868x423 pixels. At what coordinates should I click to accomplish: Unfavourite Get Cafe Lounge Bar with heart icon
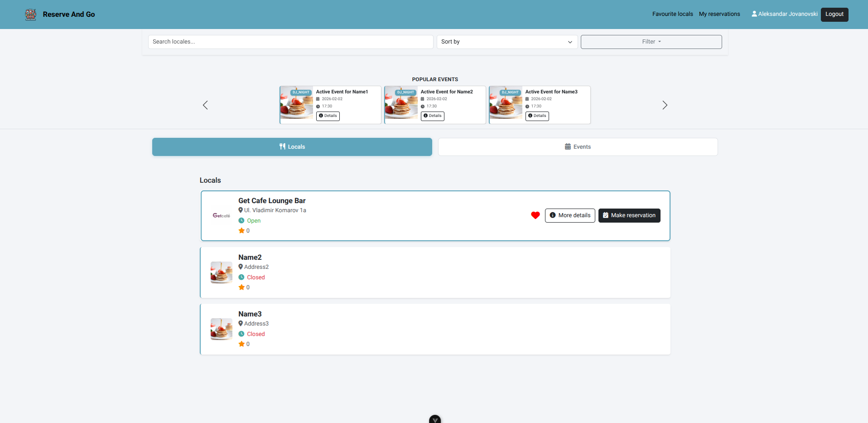[x=535, y=215]
